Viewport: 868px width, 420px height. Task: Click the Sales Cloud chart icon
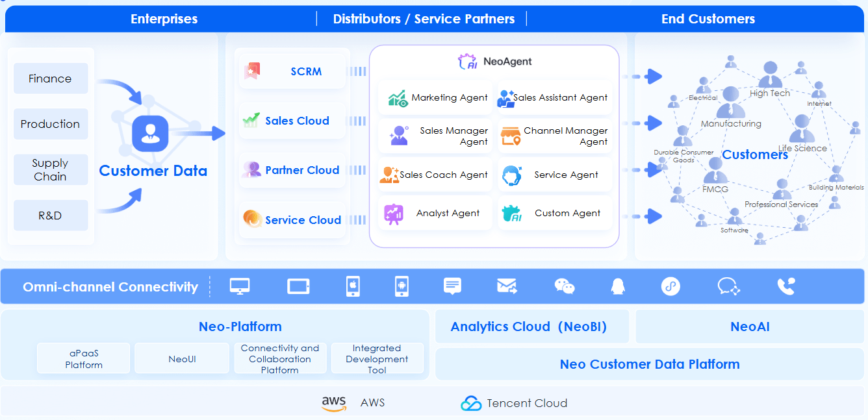click(x=251, y=120)
